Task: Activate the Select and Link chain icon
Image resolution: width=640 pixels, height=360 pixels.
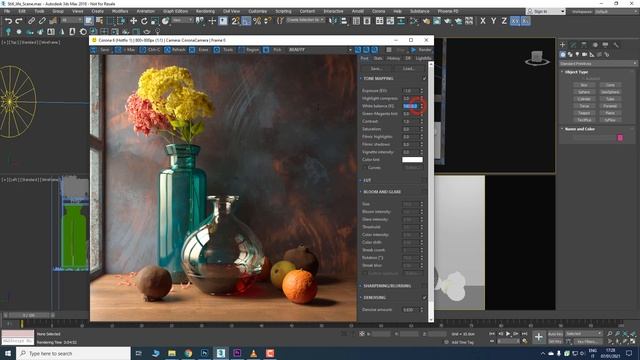Action: coord(31,20)
